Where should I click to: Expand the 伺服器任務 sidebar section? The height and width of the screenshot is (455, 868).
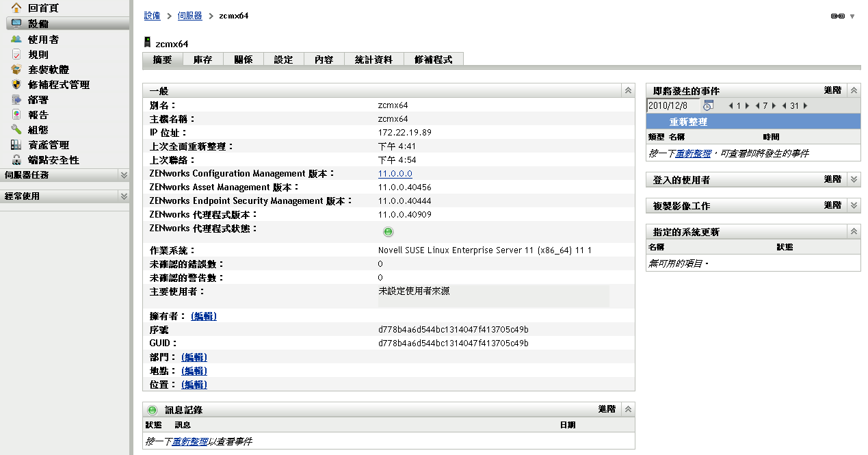coord(124,175)
